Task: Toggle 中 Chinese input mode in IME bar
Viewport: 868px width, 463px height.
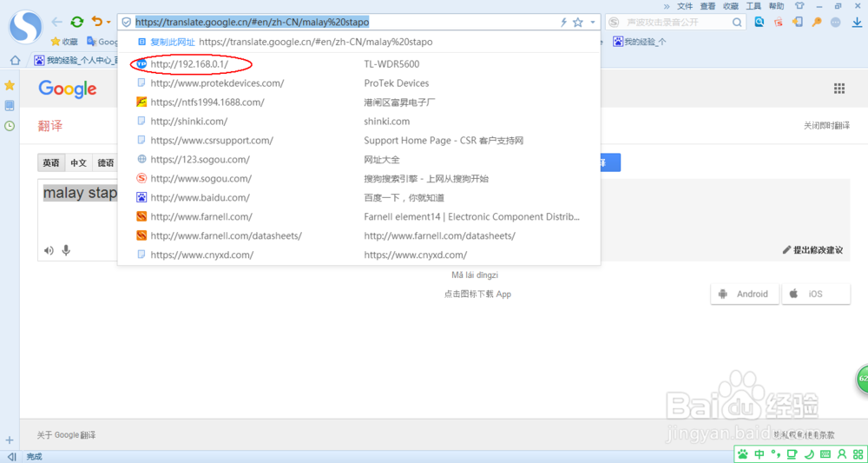Action: click(759, 454)
